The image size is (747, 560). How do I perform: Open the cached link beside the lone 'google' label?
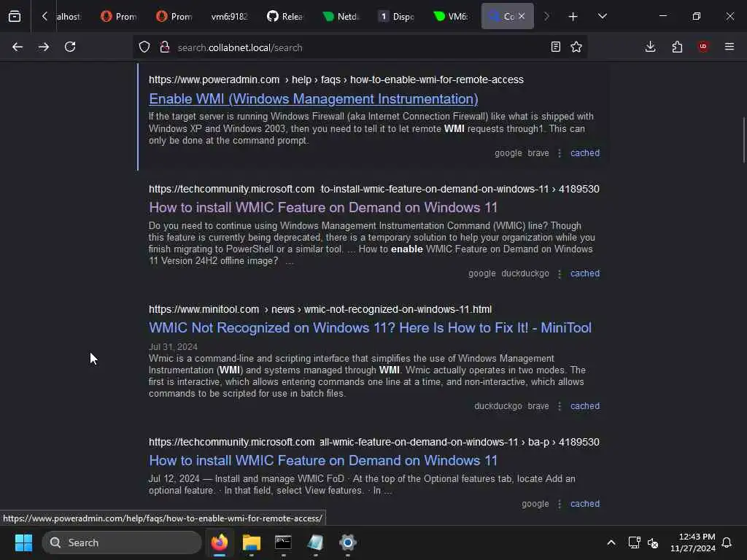click(585, 504)
